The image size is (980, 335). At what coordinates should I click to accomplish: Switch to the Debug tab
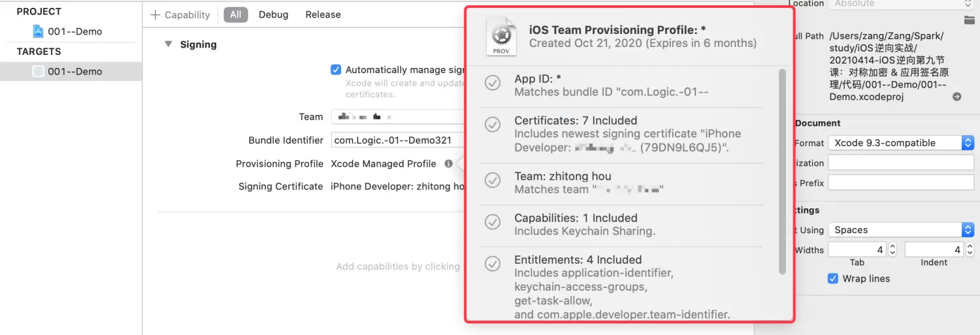[273, 14]
